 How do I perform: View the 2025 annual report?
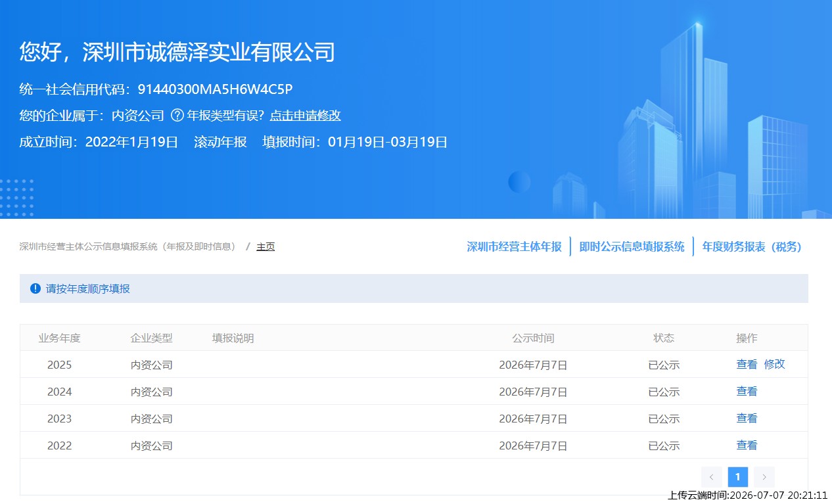coord(747,364)
